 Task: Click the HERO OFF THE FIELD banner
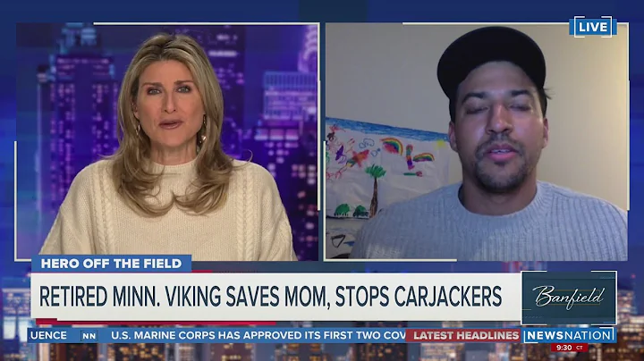coord(111,264)
